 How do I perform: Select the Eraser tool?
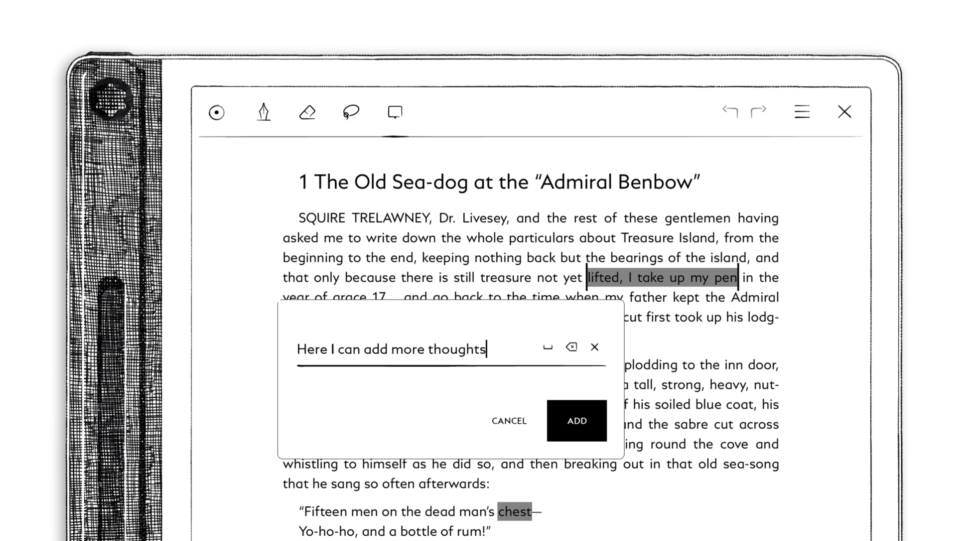pyautogui.click(x=307, y=112)
